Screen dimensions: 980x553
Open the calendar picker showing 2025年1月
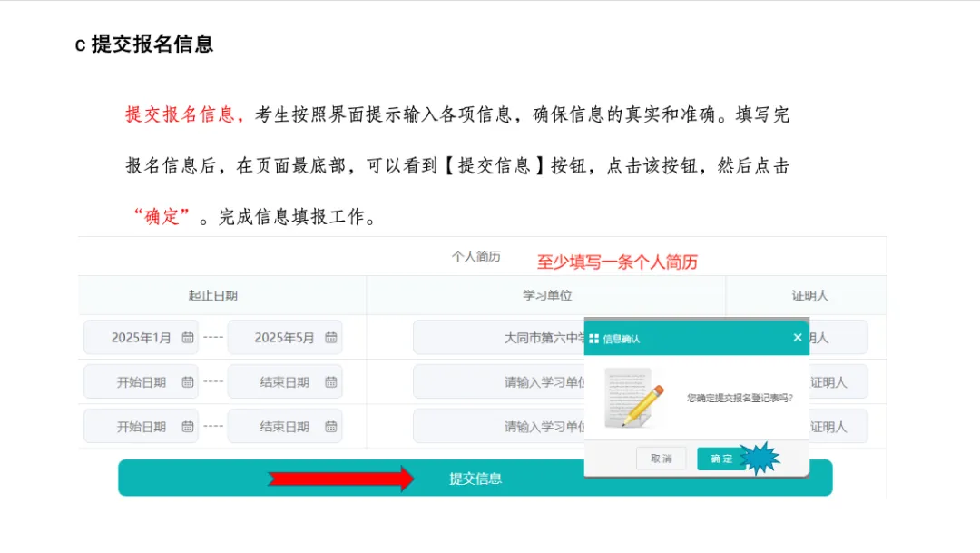tap(188, 337)
